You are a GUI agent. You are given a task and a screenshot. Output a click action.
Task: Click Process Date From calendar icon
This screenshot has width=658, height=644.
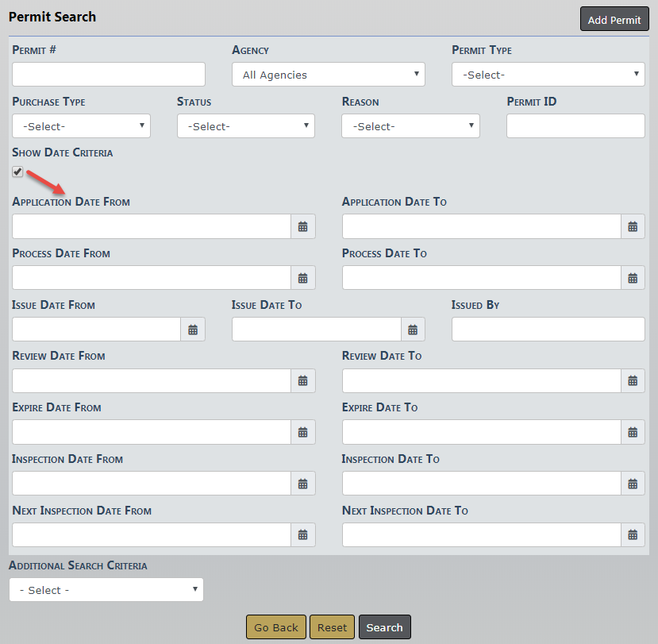click(302, 278)
